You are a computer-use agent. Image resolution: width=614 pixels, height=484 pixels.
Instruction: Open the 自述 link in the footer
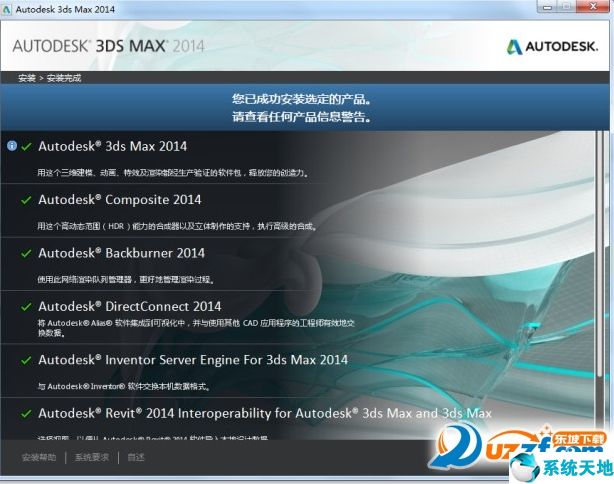point(136,457)
